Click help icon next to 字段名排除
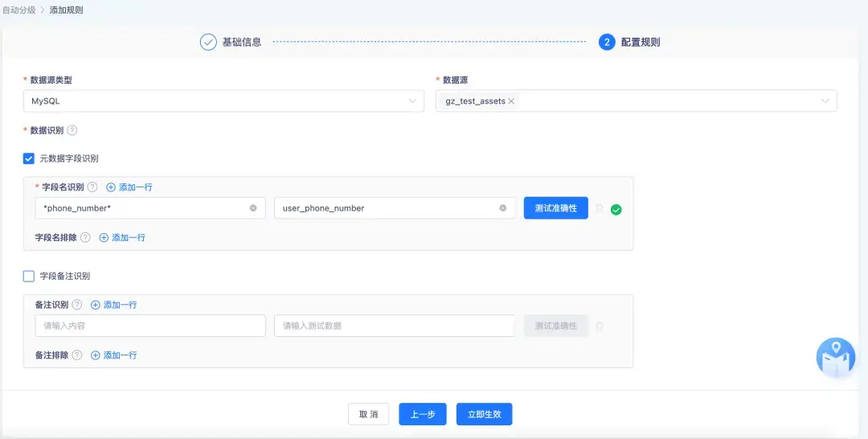This screenshot has width=868, height=439. pyautogui.click(x=85, y=237)
